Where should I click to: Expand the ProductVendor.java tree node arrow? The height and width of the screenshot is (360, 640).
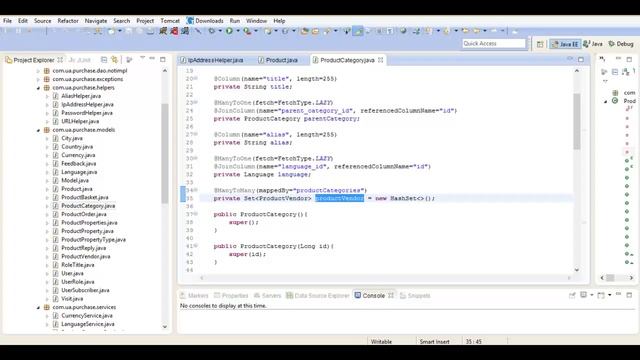[x=47, y=257]
